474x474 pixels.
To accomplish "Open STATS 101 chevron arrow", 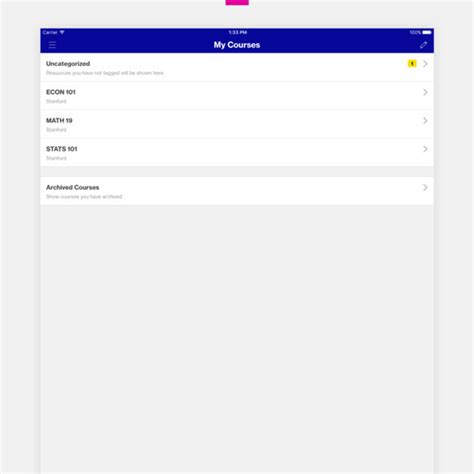I will pyautogui.click(x=425, y=149).
